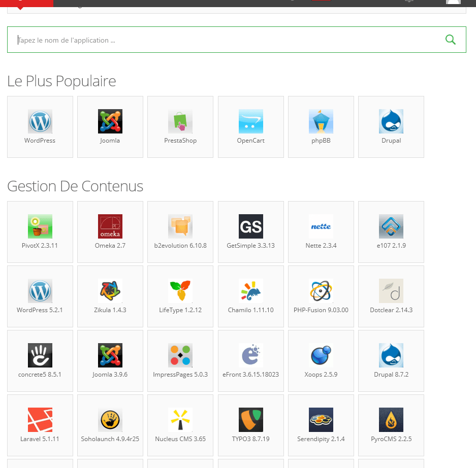476x468 pixels.
Task: Open the Zikula 1.4.3 icon
Action: click(x=110, y=291)
